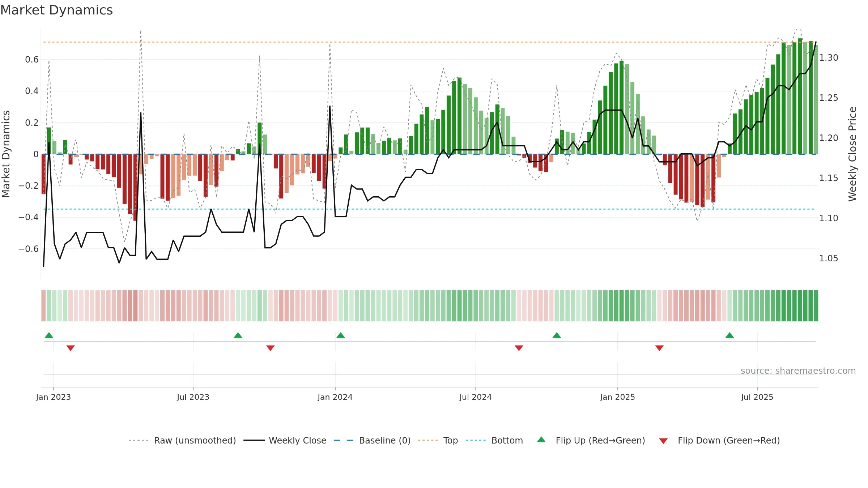
Task: Click the 1.10 right axis tick label
Action: [x=829, y=218]
